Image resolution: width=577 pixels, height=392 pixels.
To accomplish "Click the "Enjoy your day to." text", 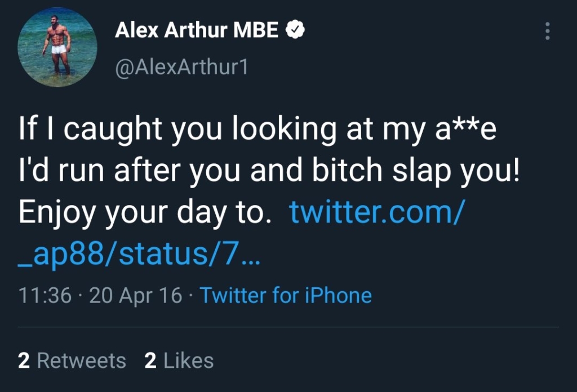I will (x=145, y=212).
